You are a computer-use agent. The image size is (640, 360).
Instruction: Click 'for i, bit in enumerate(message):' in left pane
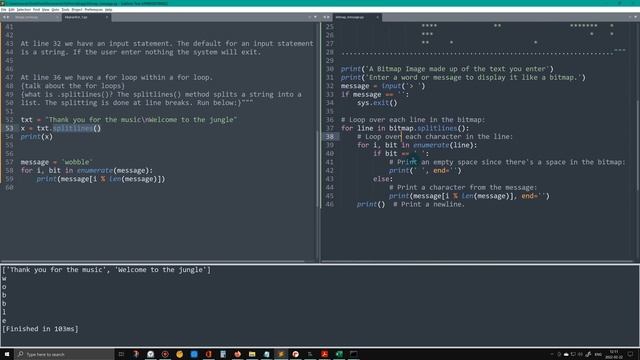87,171
